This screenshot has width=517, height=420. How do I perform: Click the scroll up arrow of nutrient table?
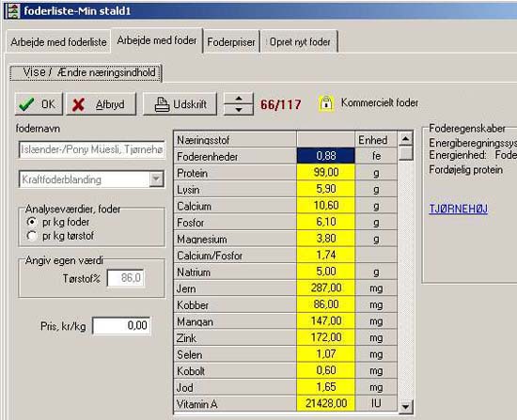pyautogui.click(x=405, y=138)
